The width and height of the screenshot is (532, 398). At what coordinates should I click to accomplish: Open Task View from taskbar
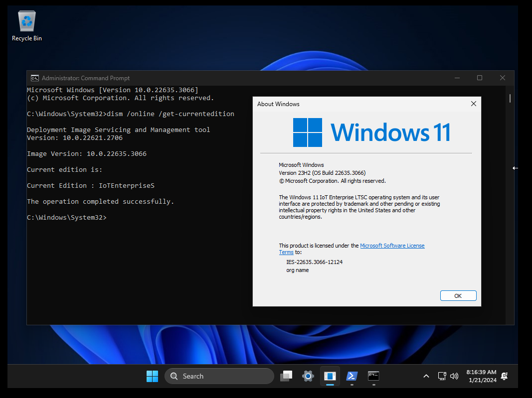(286, 376)
